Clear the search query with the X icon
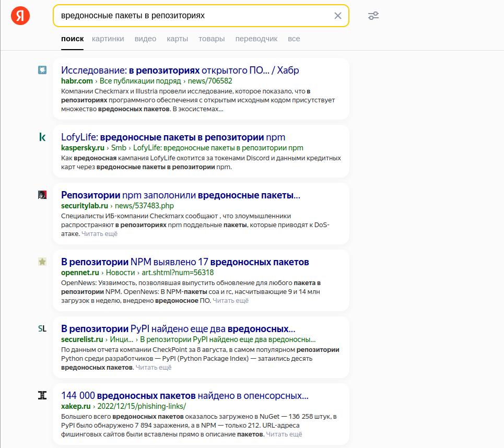Image resolution: width=504 pixels, height=448 pixels. pyautogui.click(x=337, y=16)
